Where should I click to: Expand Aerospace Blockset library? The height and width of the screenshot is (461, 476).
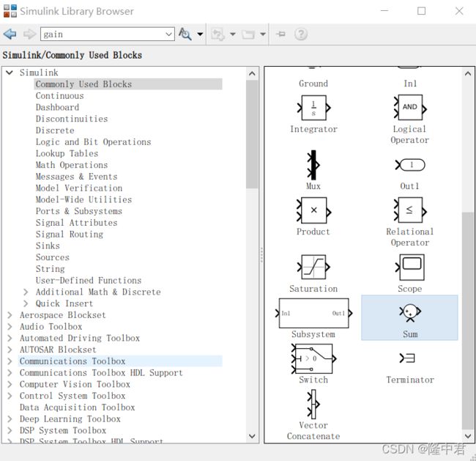click(10, 315)
